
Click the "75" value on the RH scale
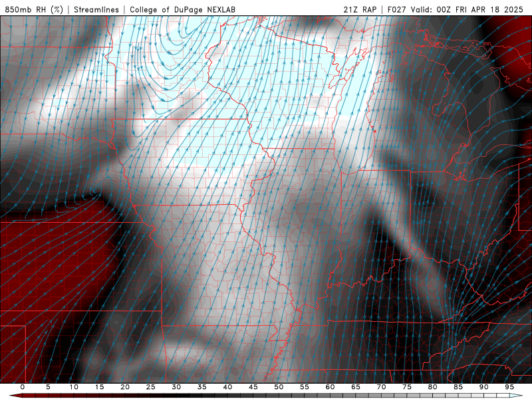pyautogui.click(x=407, y=387)
